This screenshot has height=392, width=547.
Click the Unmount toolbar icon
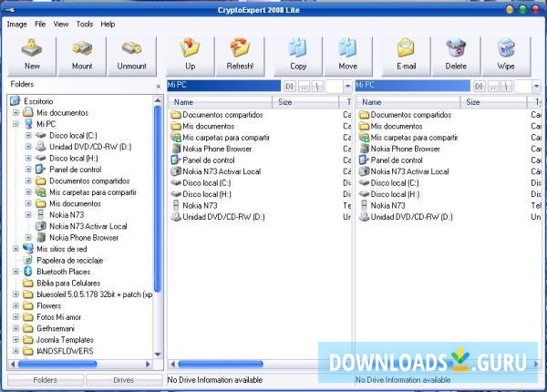coord(132,56)
